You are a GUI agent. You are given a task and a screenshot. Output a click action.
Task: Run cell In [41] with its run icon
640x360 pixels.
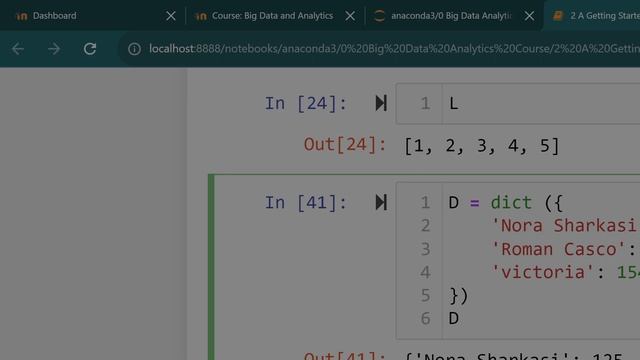pos(381,202)
